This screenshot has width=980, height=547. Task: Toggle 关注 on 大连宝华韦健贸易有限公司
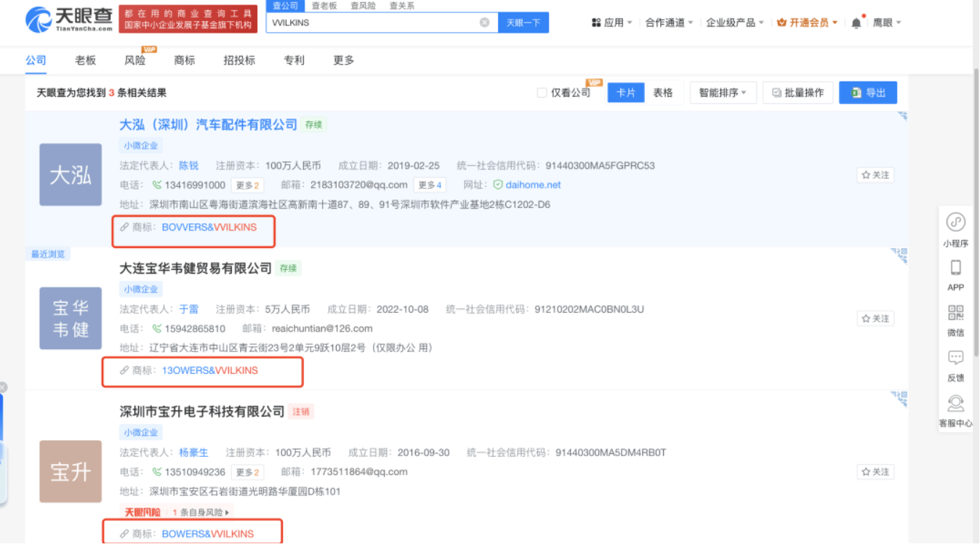(x=874, y=318)
